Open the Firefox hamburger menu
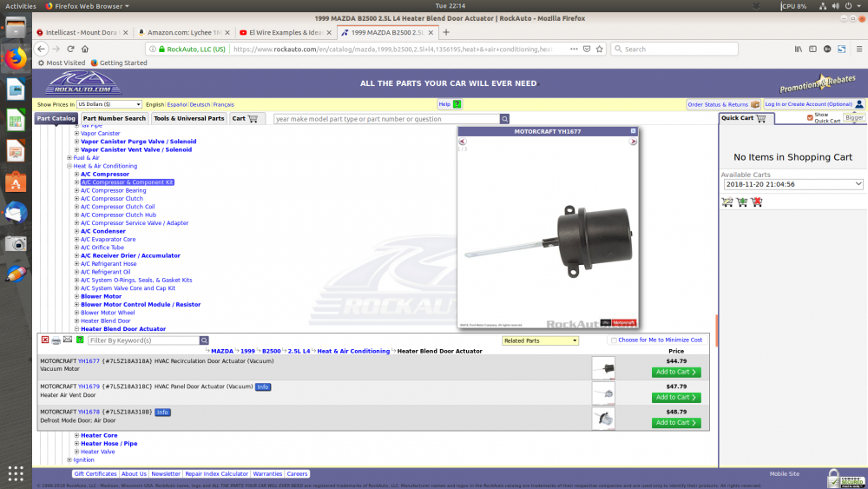The image size is (868, 489). click(859, 49)
